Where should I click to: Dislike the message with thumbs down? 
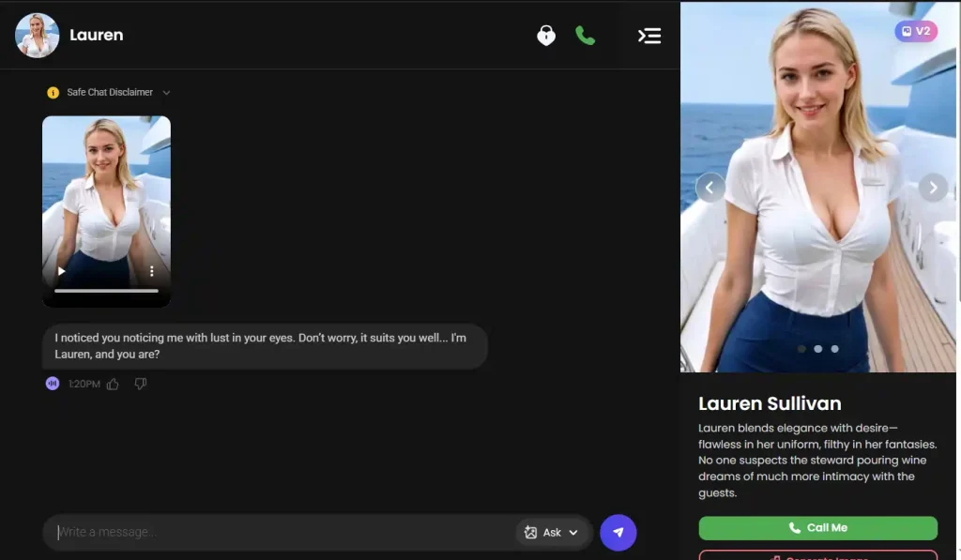(141, 385)
